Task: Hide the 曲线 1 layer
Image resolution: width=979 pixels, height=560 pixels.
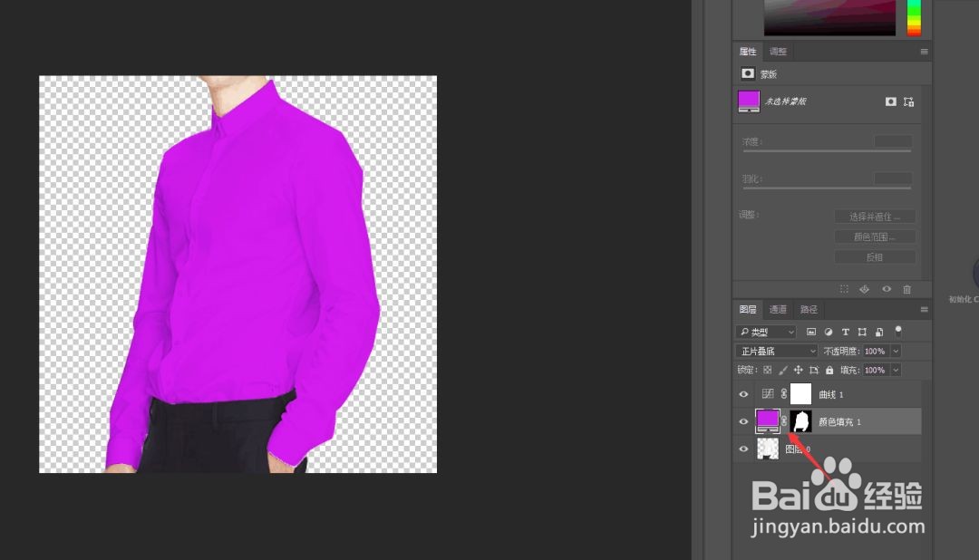Action: 743,393
